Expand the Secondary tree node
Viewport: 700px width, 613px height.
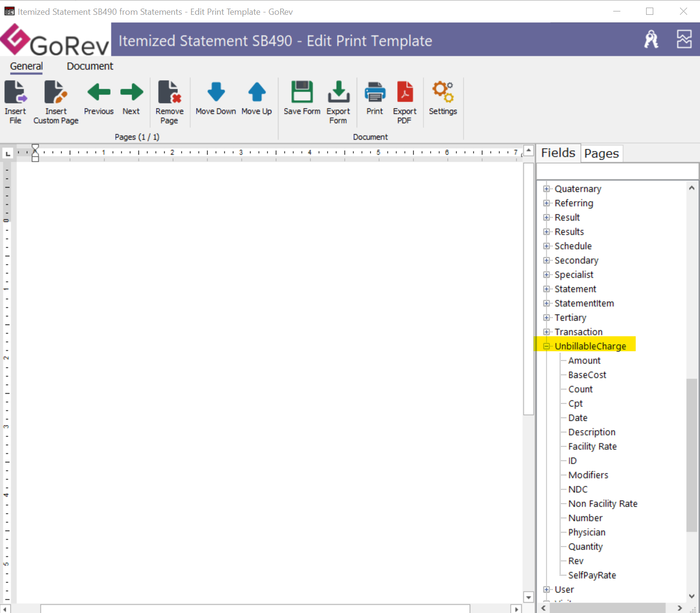[x=546, y=260]
